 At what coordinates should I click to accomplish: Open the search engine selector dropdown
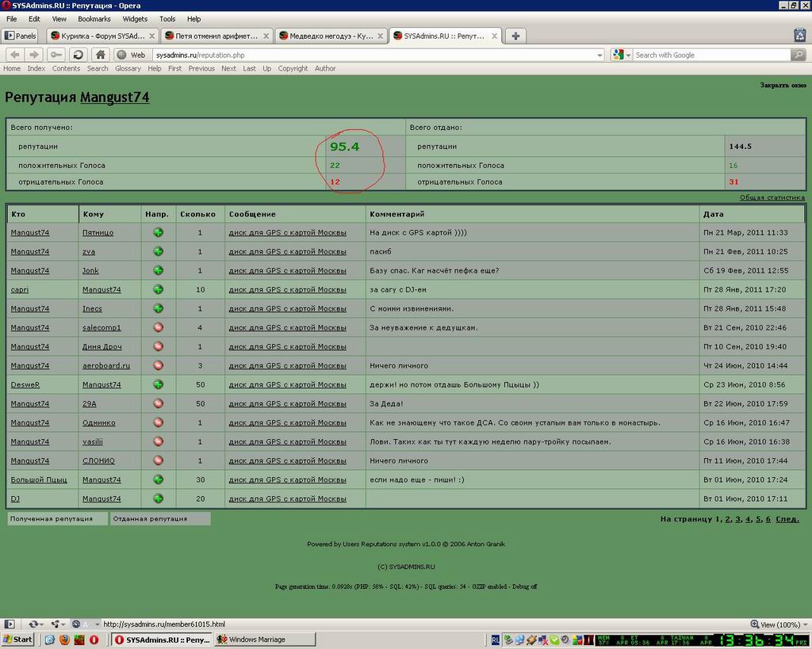point(622,55)
